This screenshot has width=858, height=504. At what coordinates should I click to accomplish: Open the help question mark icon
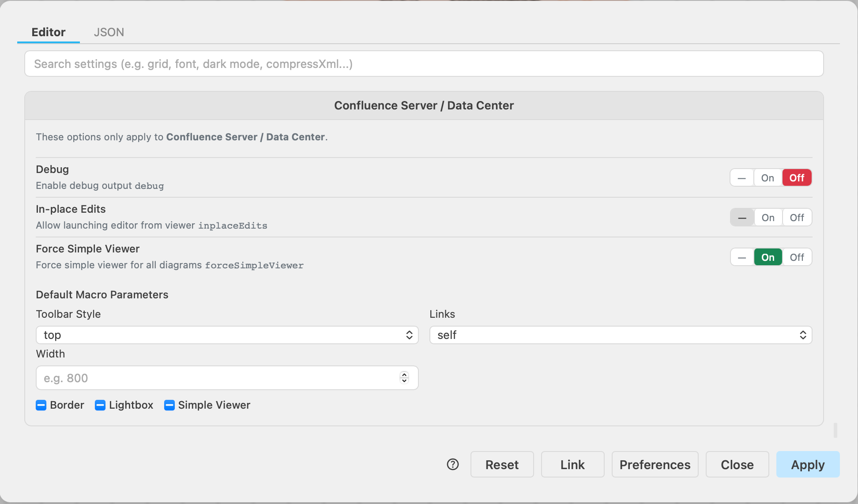tap(453, 464)
